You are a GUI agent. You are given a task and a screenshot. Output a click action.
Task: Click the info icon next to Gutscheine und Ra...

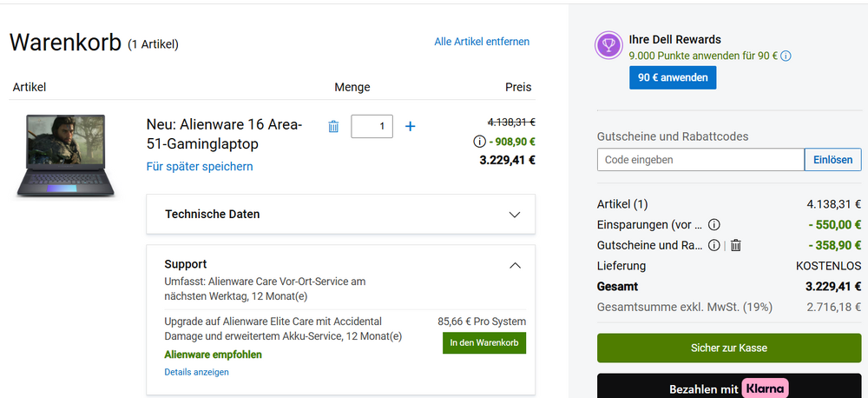point(714,245)
